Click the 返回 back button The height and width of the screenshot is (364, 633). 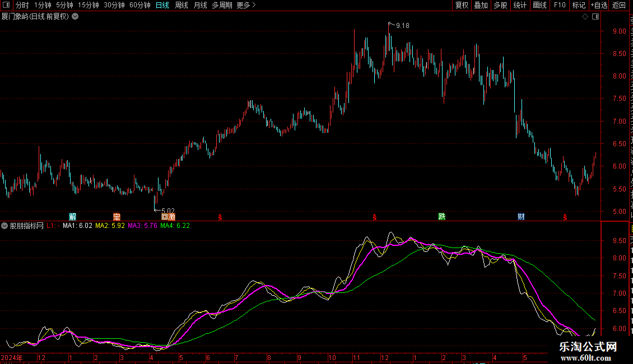pyautogui.click(x=618, y=5)
